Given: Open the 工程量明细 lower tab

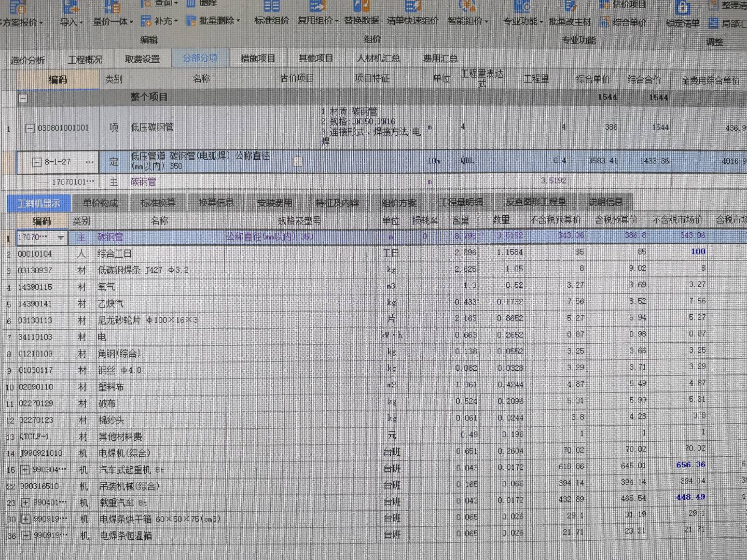Looking at the screenshot, I should [x=461, y=202].
